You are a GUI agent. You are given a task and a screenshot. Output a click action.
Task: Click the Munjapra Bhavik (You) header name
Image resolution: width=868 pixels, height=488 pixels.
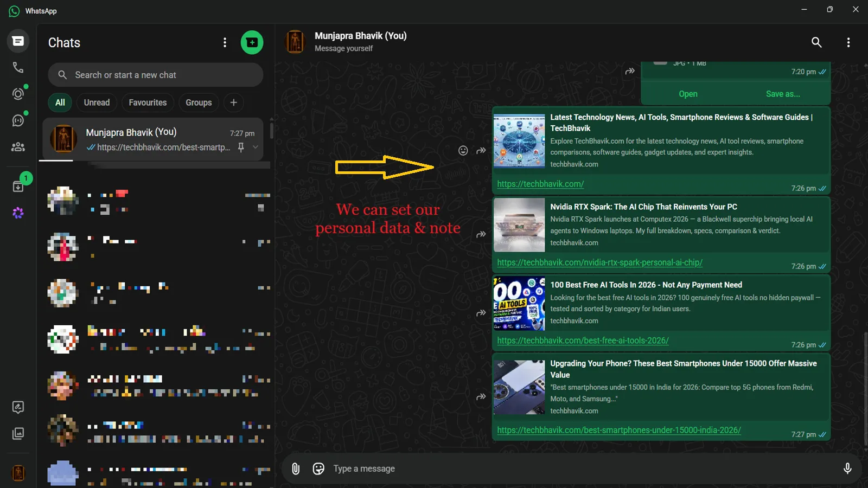point(360,36)
